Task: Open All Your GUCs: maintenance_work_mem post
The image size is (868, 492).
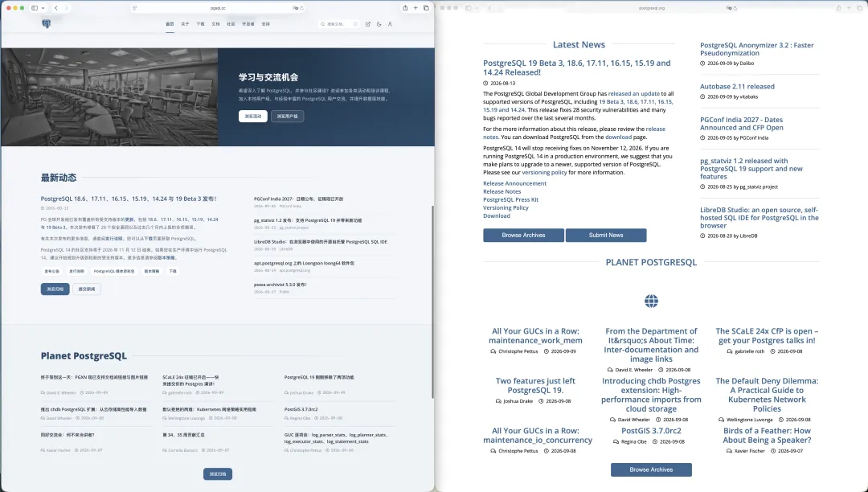Action: (x=535, y=336)
